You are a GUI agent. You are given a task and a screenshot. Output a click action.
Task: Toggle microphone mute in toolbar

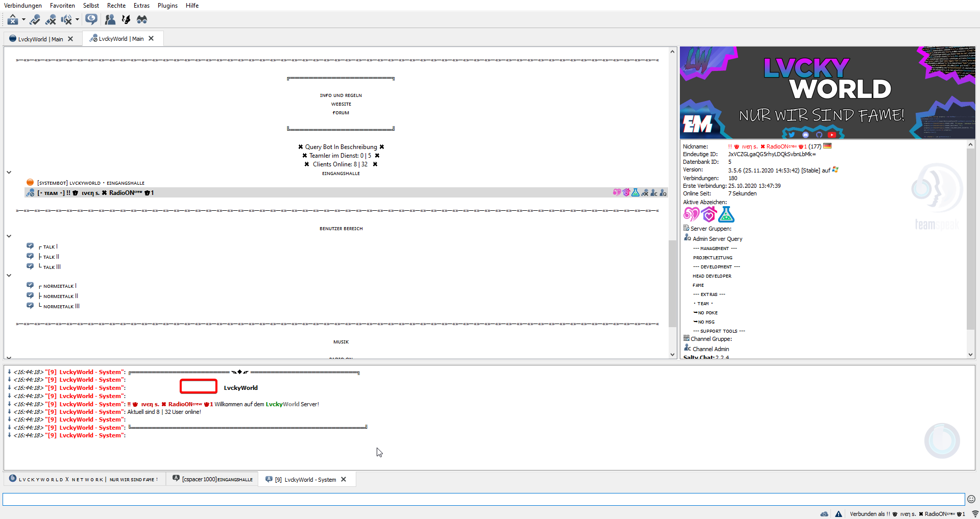pyautogui.click(x=51, y=19)
